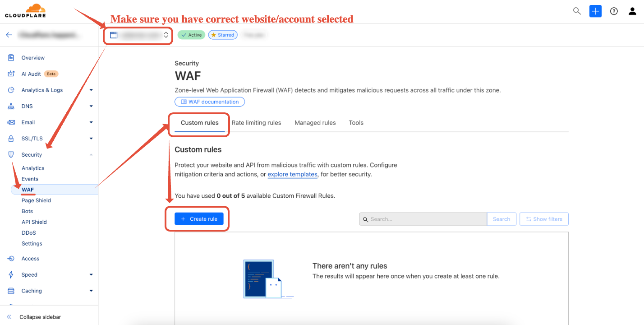Click the Show filters button
This screenshot has width=644, height=325.
pyautogui.click(x=544, y=219)
